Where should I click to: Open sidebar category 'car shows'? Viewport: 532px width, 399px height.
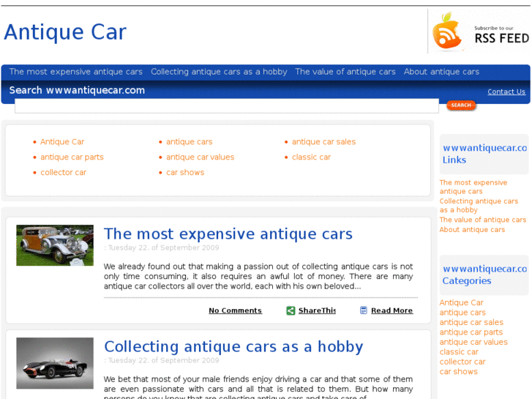click(x=458, y=371)
